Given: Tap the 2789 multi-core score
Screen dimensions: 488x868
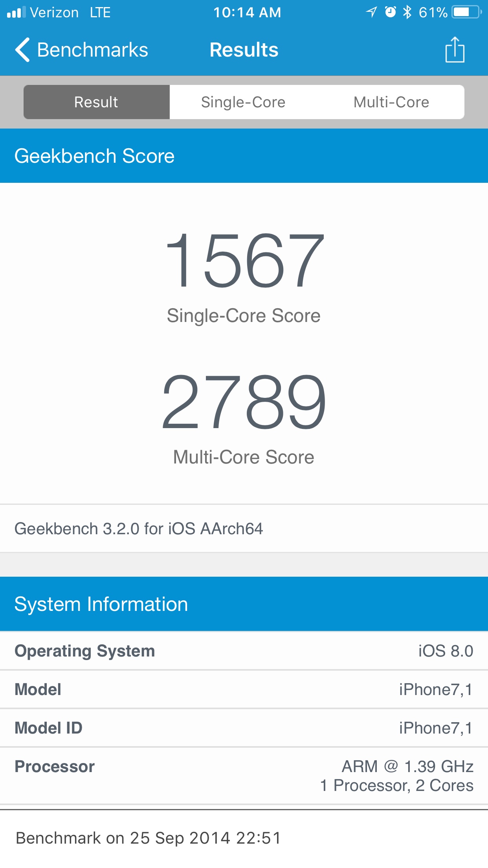Looking at the screenshot, I should (244, 401).
